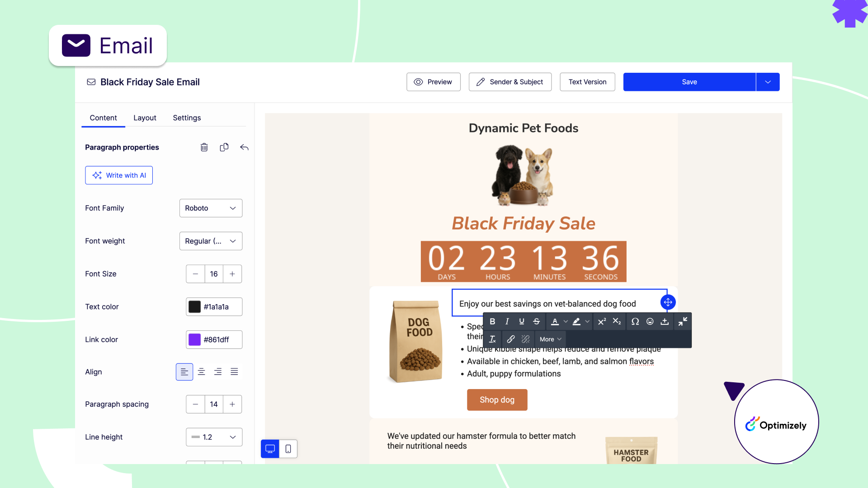
Task: Switch to the Layout tab
Action: pyautogui.click(x=145, y=117)
